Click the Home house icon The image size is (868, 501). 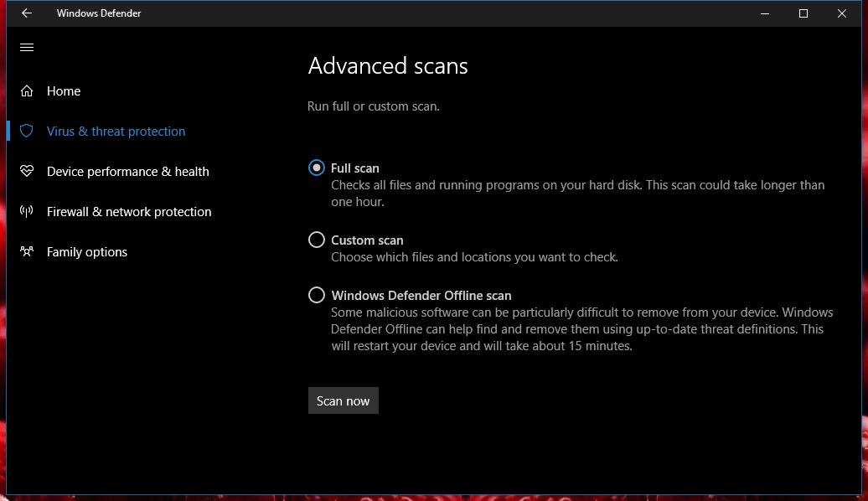coord(27,90)
